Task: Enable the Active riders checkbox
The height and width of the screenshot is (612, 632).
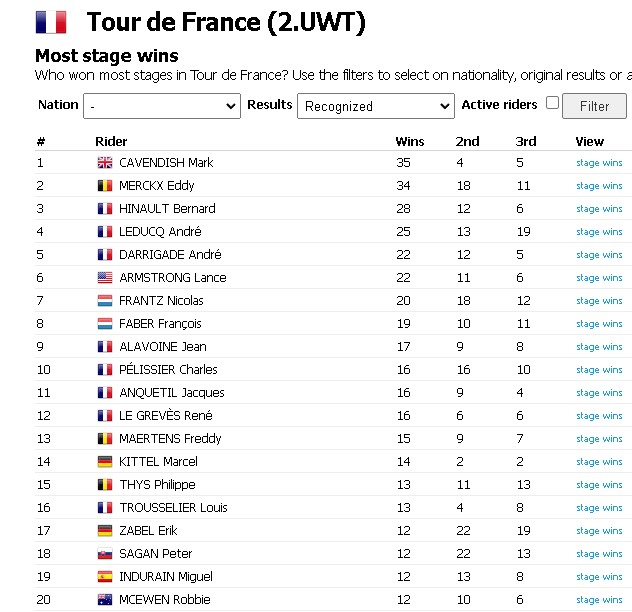Action: click(x=552, y=103)
